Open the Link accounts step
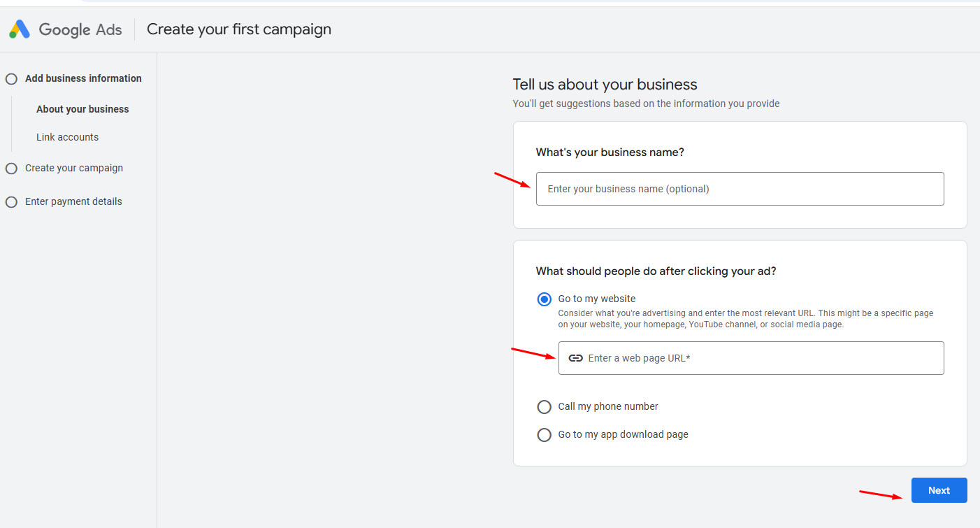Image resolution: width=980 pixels, height=528 pixels. click(x=67, y=137)
